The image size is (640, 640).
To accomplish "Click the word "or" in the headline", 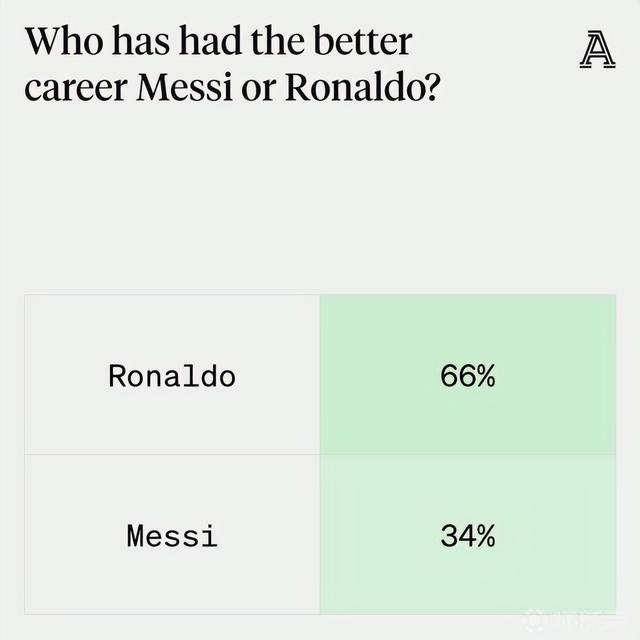I will tap(265, 88).
